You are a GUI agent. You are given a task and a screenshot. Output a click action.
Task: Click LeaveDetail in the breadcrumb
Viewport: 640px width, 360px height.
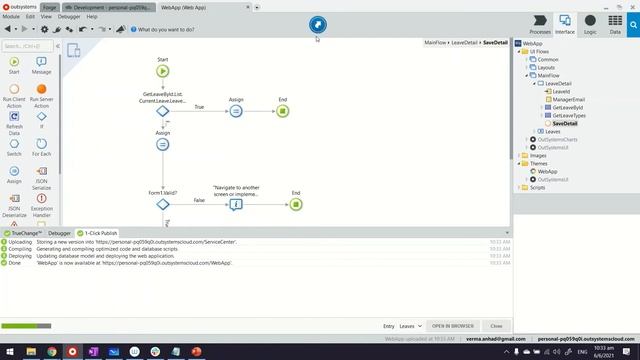tap(464, 42)
